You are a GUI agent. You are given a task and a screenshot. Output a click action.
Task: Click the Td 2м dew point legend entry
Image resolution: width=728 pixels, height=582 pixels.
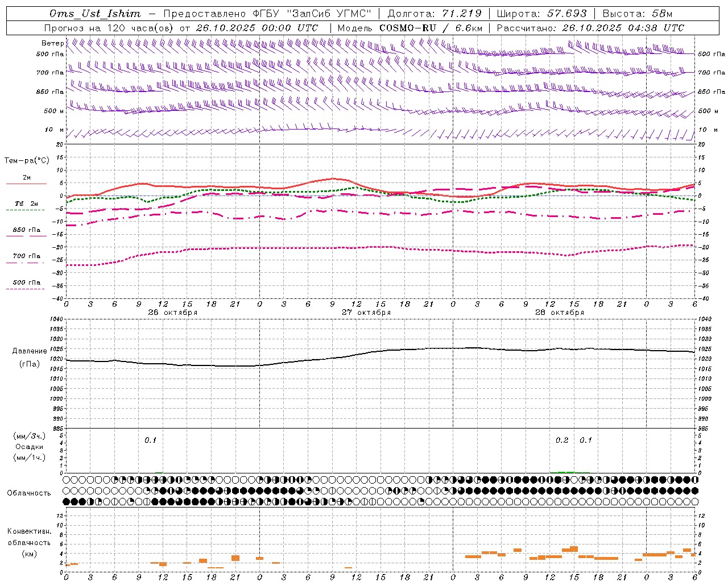pyautogui.click(x=26, y=203)
